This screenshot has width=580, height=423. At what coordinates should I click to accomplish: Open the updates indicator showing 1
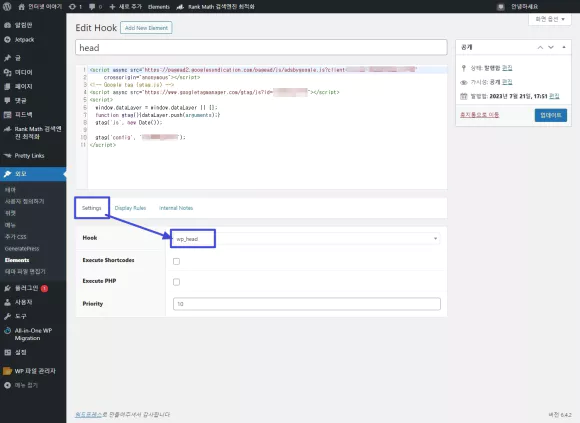click(x=75, y=7)
